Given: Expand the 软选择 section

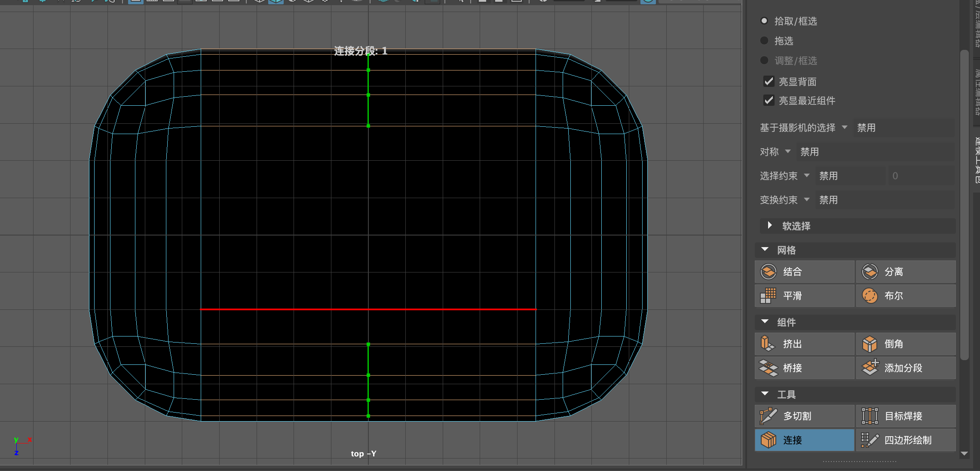Looking at the screenshot, I should point(770,225).
